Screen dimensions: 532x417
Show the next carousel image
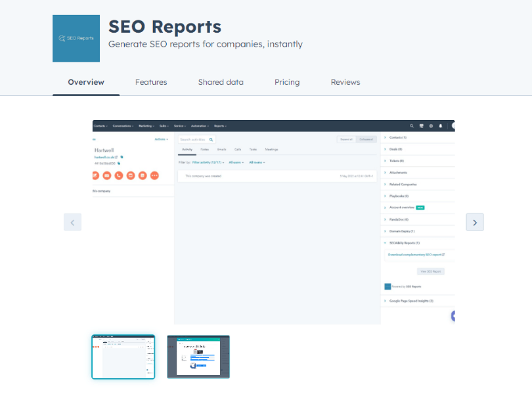point(475,223)
